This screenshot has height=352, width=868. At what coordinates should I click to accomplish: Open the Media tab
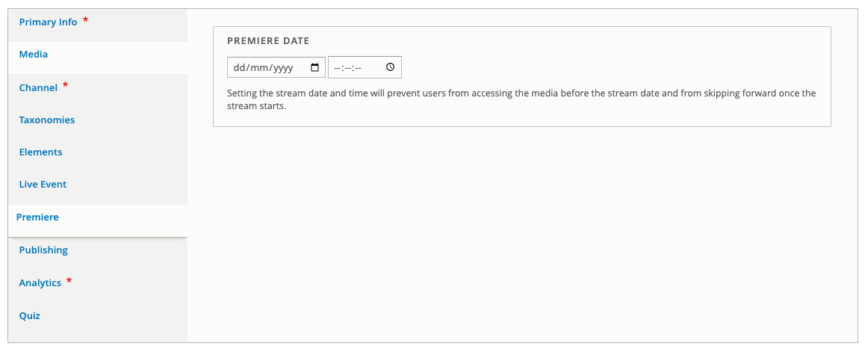point(33,55)
